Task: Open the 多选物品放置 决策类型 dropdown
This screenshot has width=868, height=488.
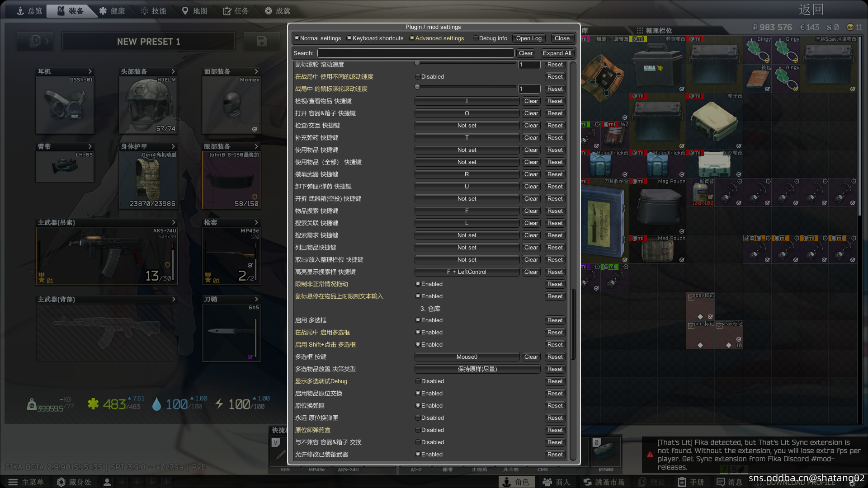Action: pyautogui.click(x=477, y=369)
